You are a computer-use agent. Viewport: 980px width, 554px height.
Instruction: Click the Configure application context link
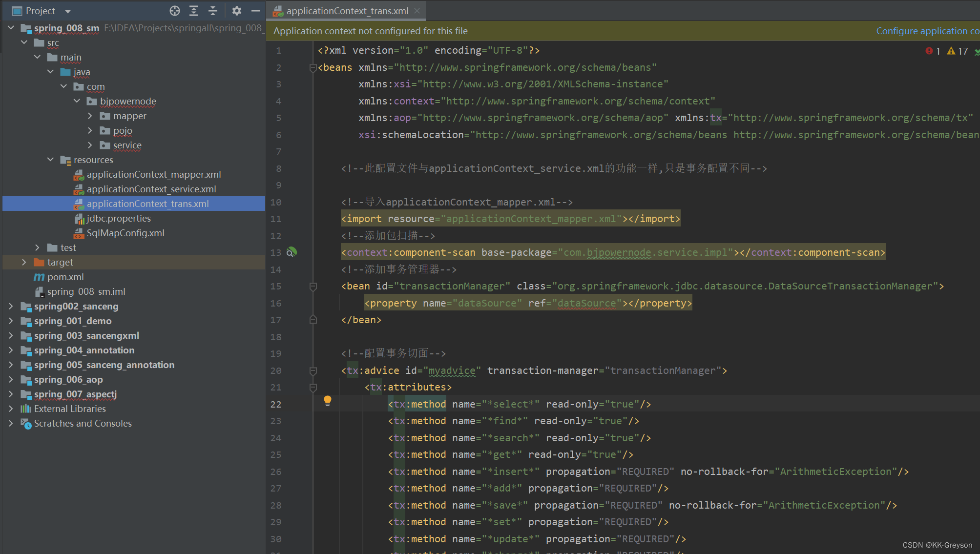tap(927, 31)
